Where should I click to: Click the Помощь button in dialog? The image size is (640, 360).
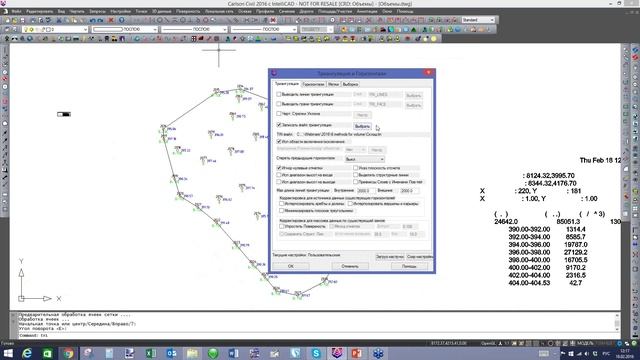tap(409, 266)
